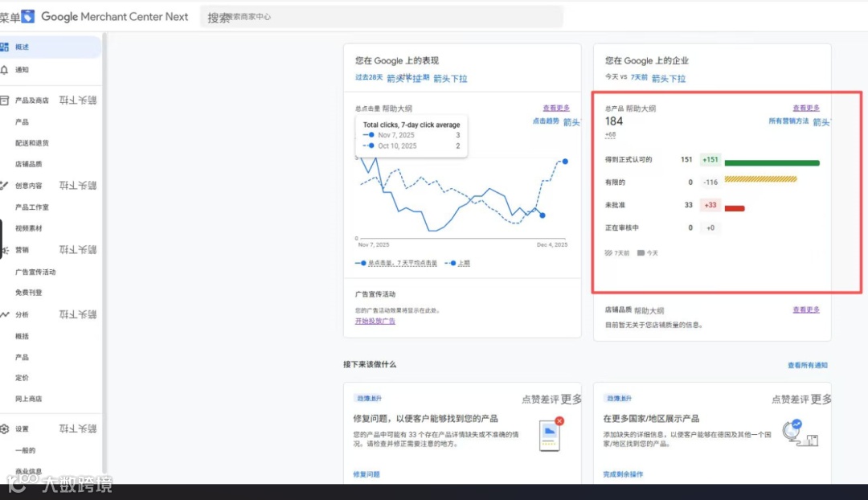Viewport: 868px width, 500px height.
Task: Click the 总点击量 legend entry
Action: pos(396,263)
